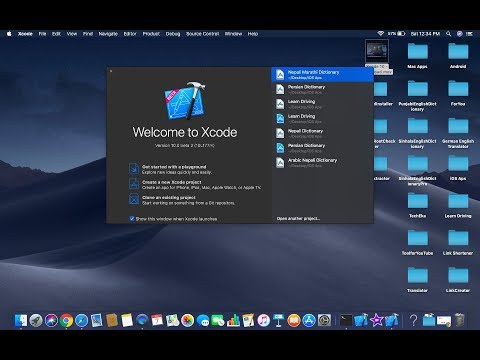480x360 pixels.
Task: Select the Link Shortener desktop folder
Action: (458, 242)
